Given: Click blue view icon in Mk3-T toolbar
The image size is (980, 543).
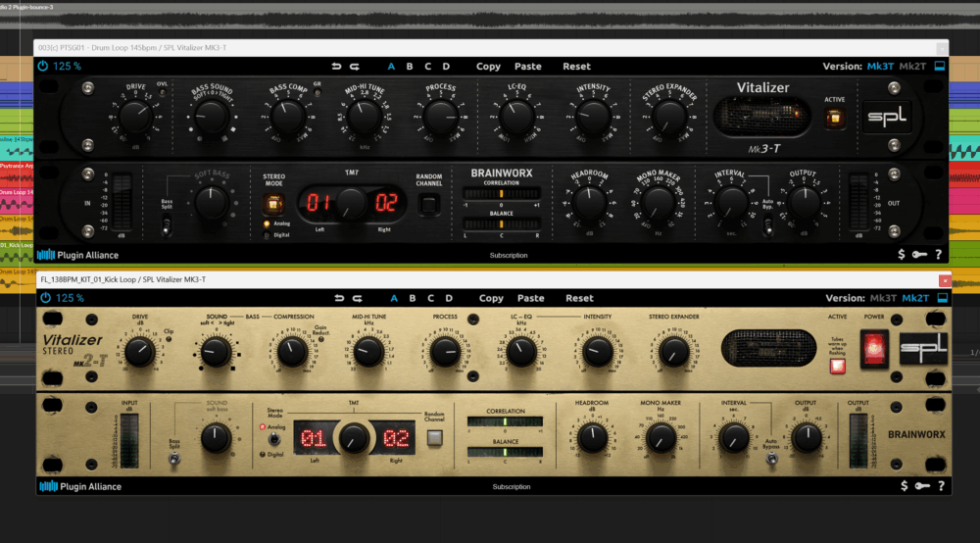Looking at the screenshot, I should click(x=940, y=66).
